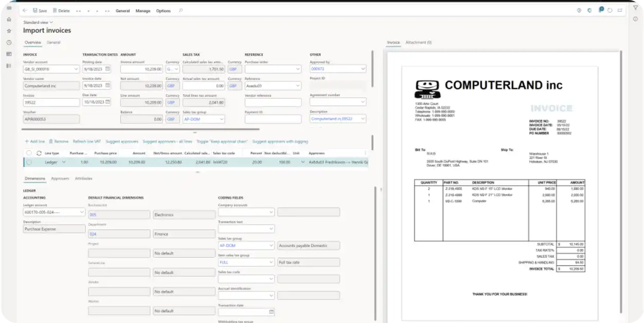Open Invoice date calendar picker
This screenshot has height=323, width=644.
click(x=108, y=85)
